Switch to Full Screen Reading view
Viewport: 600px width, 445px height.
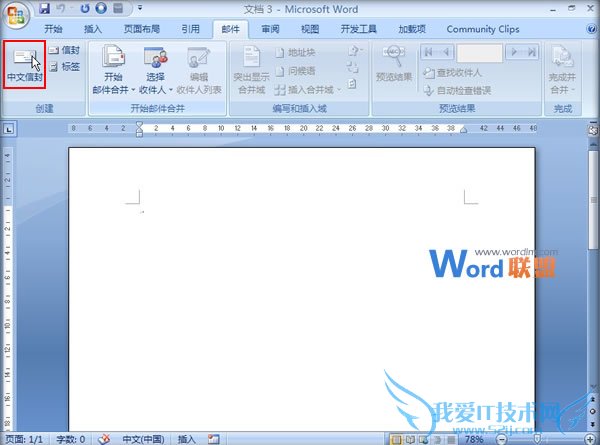click(410, 440)
